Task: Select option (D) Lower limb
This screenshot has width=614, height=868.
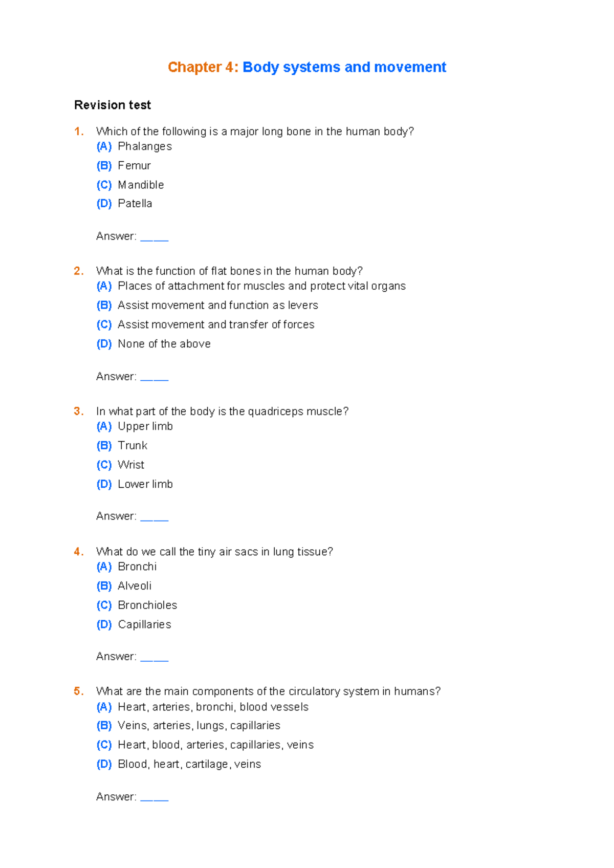Action: point(135,484)
